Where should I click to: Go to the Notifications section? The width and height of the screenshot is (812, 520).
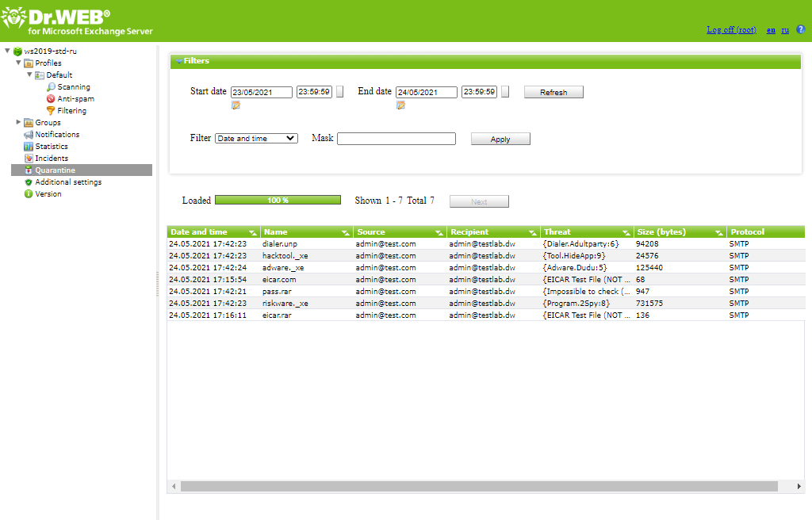(x=57, y=135)
